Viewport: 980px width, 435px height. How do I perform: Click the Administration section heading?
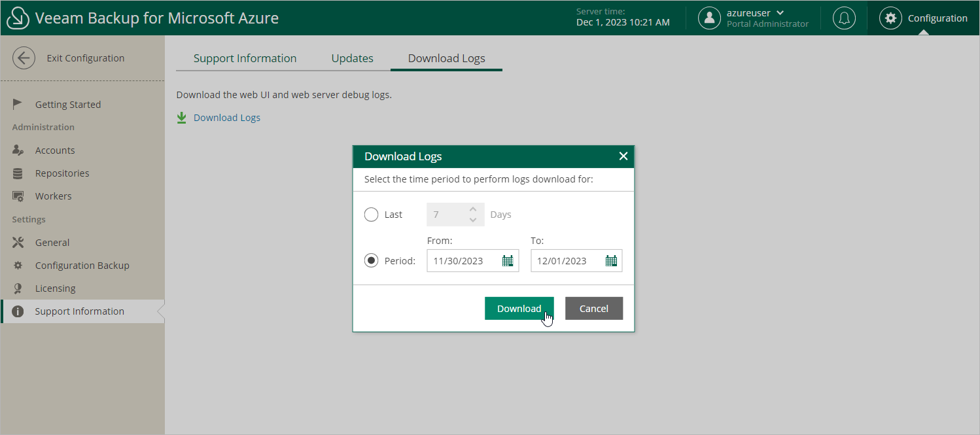43,127
